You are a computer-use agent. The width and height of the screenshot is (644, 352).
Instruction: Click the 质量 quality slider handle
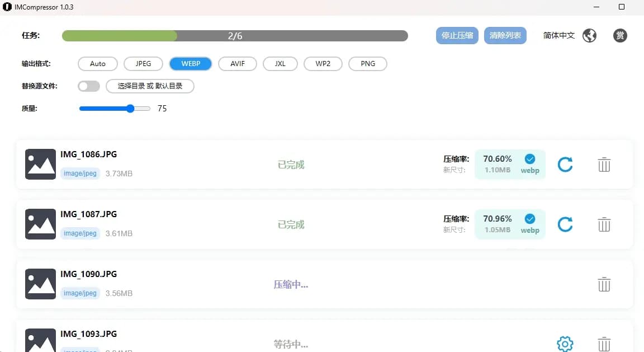pyautogui.click(x=131, y=109)
